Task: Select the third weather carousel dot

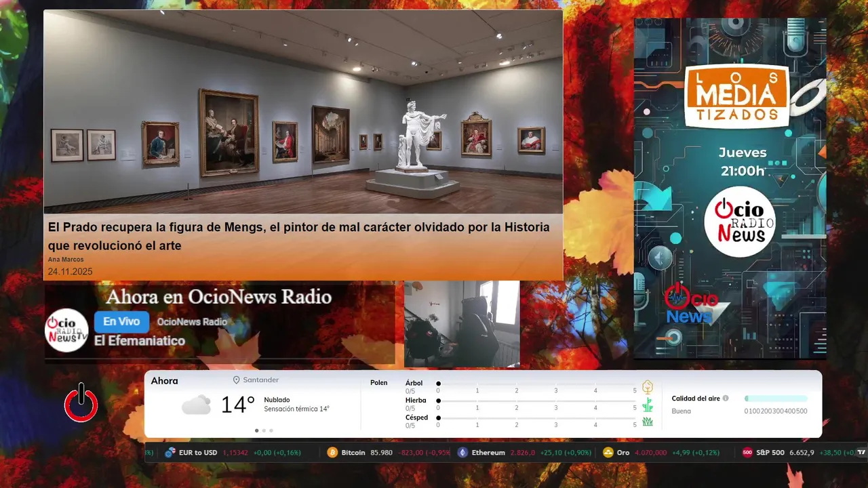Action: (271, 430)
